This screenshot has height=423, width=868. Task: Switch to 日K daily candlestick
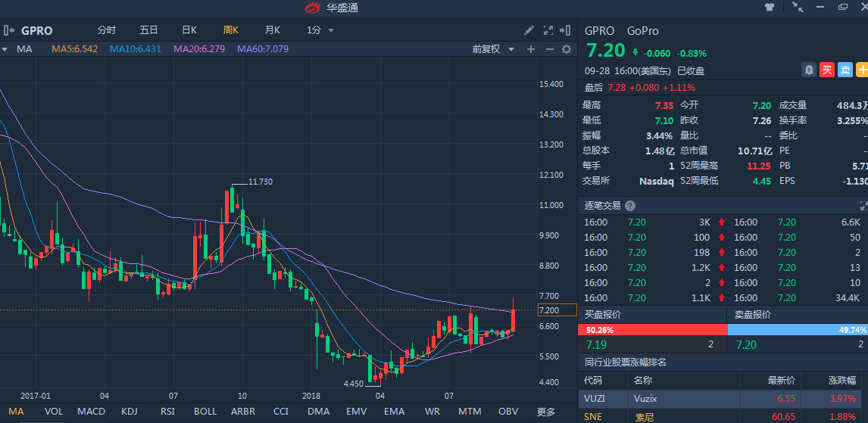[189, 30]
